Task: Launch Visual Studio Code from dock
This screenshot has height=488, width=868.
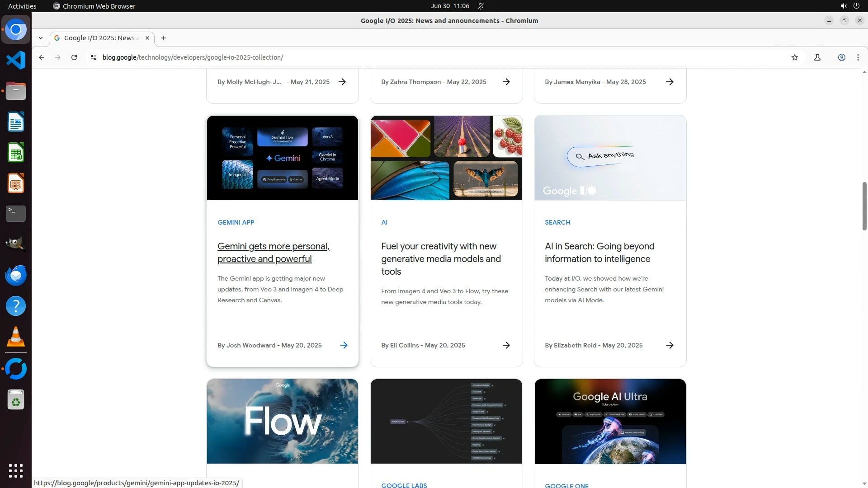Action: click(16, 60)
